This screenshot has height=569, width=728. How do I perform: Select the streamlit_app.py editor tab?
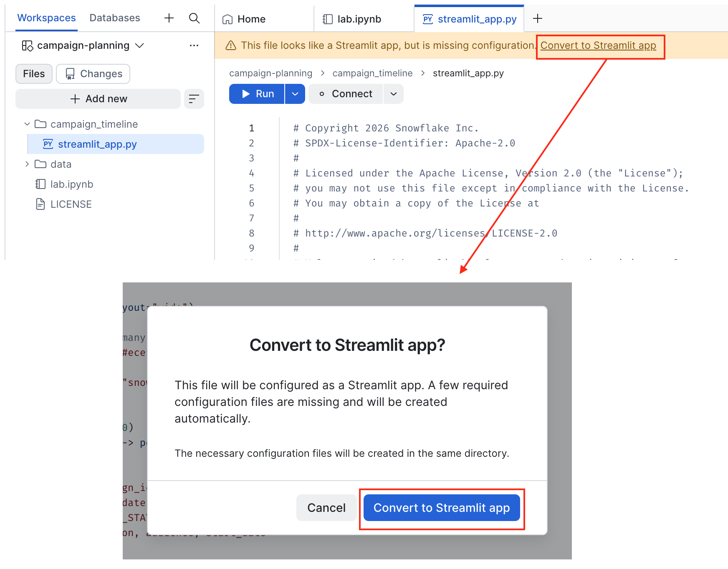pyautogui.click(x=469, y=19)
